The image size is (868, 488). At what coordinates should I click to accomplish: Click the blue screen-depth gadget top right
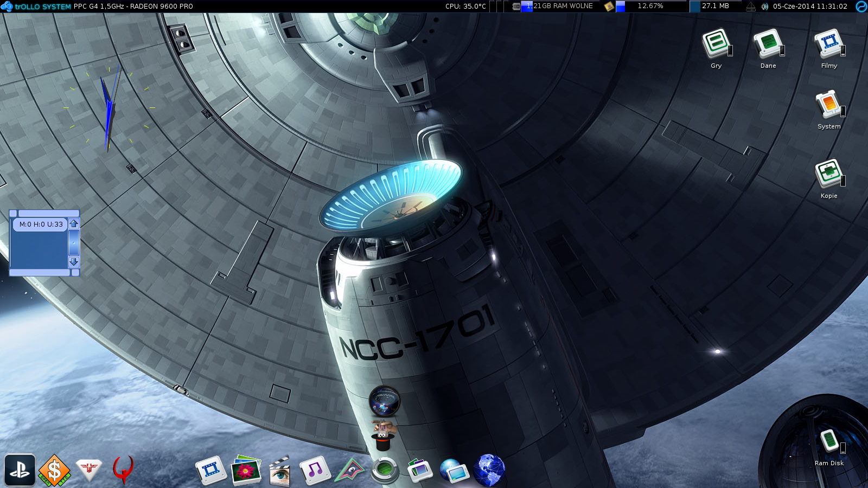coord(861,7)
